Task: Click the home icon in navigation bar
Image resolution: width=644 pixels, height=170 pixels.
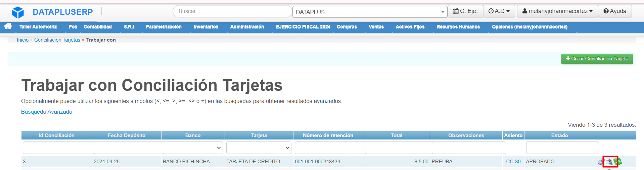Action: [8, 26]
